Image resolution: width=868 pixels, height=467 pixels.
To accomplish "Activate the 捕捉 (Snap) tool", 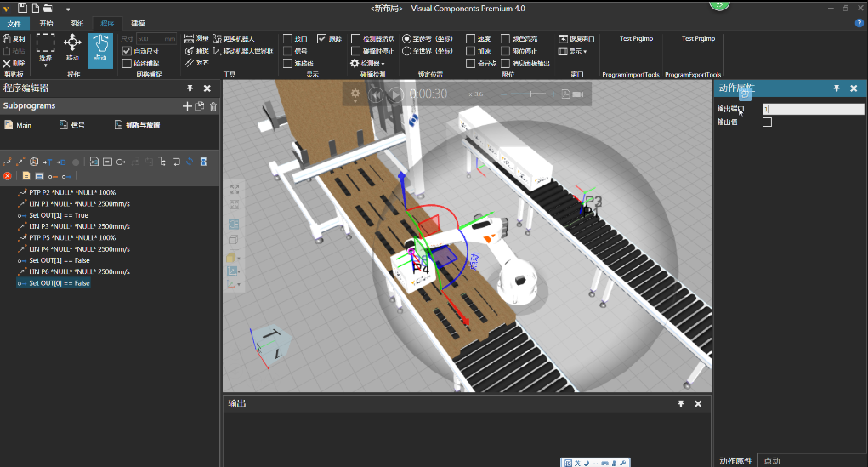I will point(196,50).
